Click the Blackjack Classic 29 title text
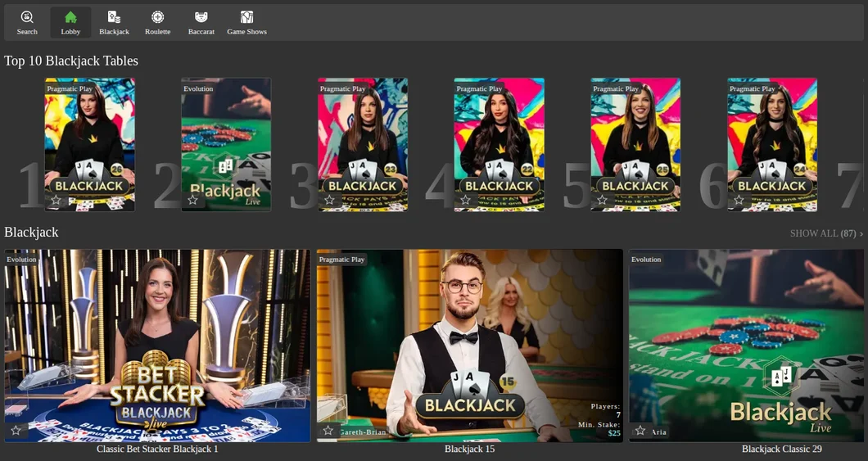Image resolution: width=868 pixels, height=461 pixels. click(782, 449)
